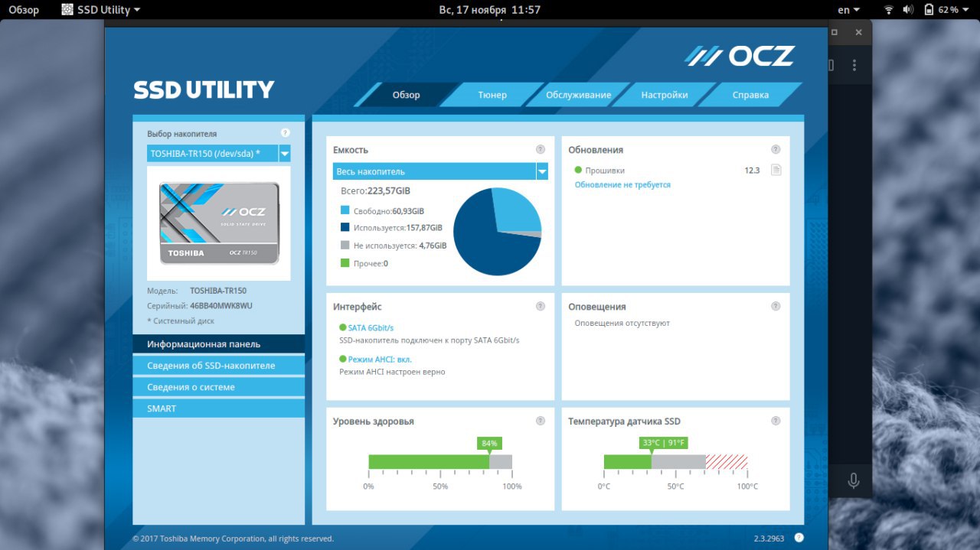Click the Toshiba Memory Corporation copyright text
This screenshot has height=550, width=980.
(233, 539)
